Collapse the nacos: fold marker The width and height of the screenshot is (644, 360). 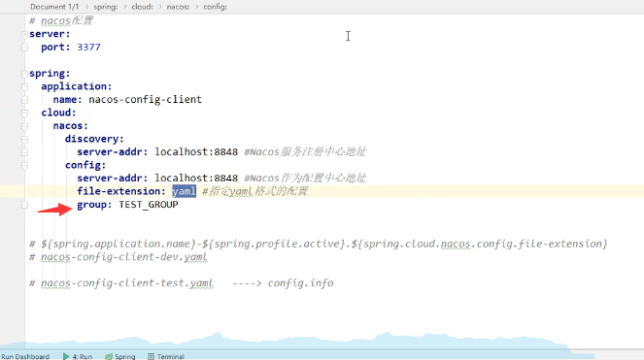pos(24,126)
